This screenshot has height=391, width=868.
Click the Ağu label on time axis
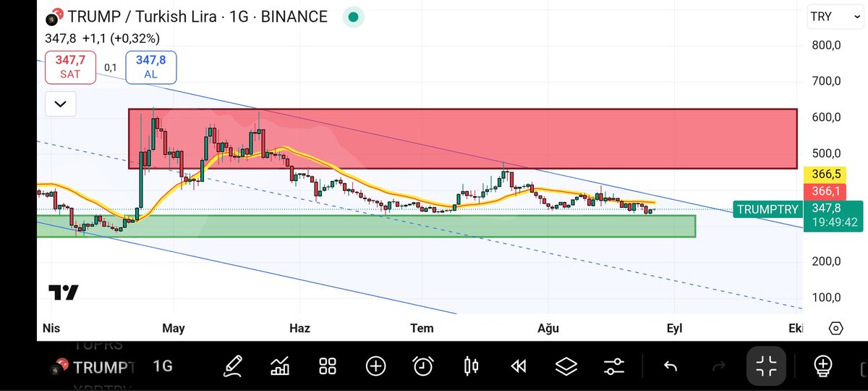(x=548, y=329)
